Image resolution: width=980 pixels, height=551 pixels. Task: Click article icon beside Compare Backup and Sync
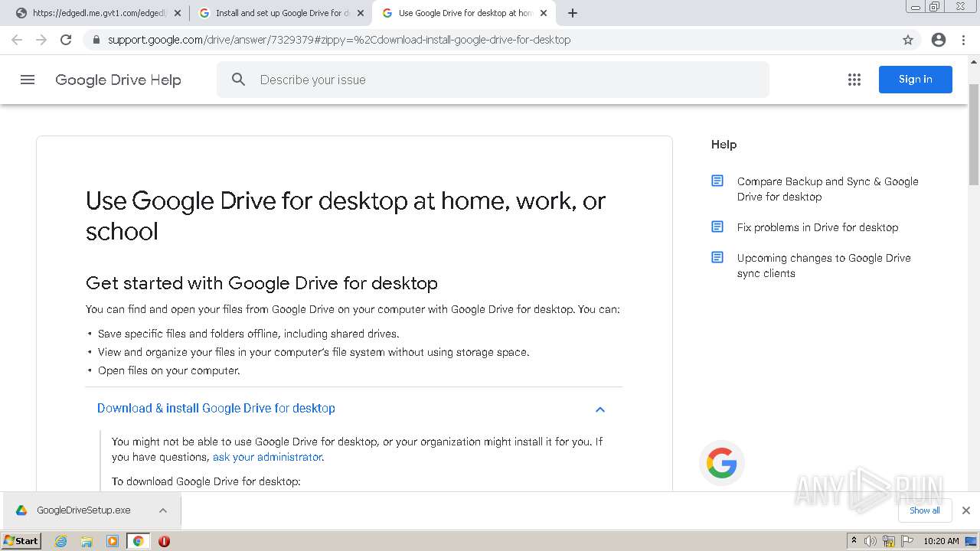click(717, 181)
